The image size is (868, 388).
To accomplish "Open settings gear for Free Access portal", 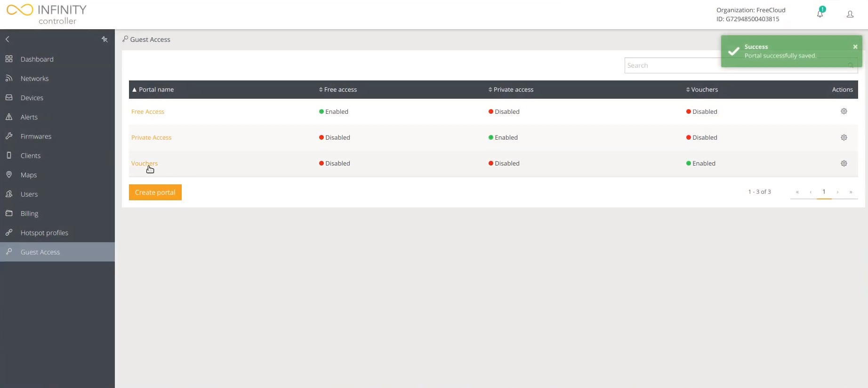I will tap(844, 111).
